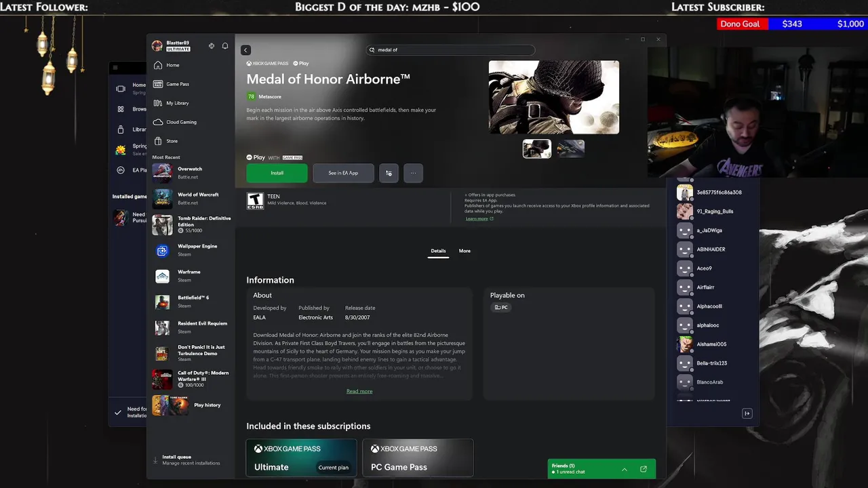Select viewer ABINHAIDER in list
Image resolution: width=868 pixels, height=488 pixels.
click(712, 249)
